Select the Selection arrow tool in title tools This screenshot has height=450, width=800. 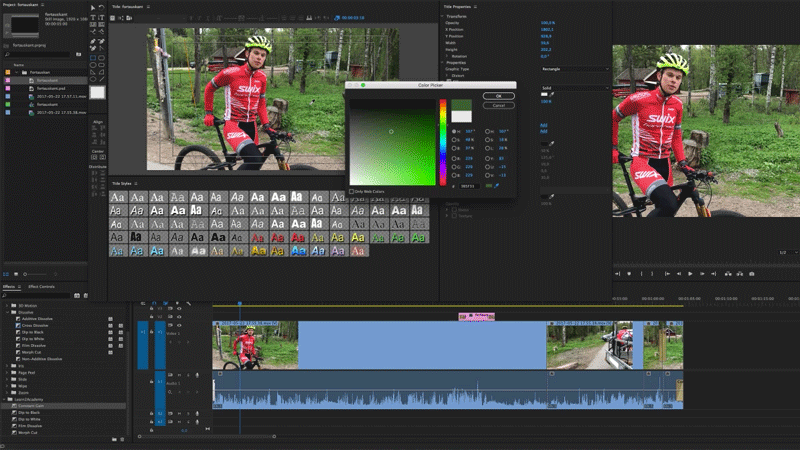[93, 8]
